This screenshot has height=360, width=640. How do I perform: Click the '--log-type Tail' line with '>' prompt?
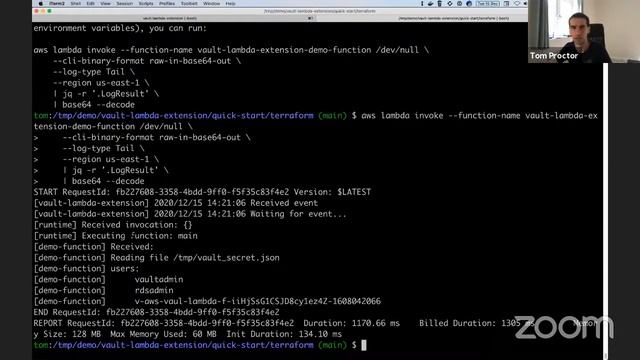coord(89,149)
